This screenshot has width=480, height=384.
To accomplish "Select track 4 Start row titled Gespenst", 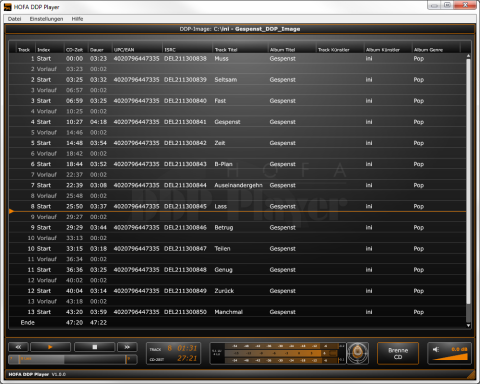I will (237, 122).
